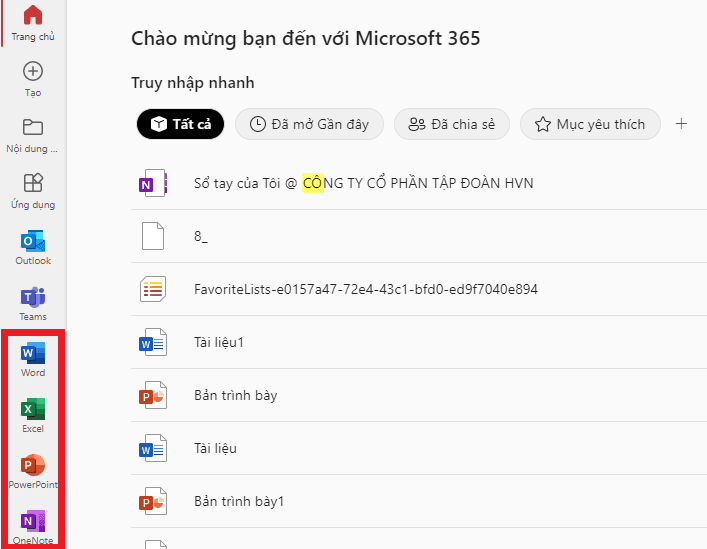Open Ứng dụng apps icon
This screenshot has width=707, height=549.
33,183
